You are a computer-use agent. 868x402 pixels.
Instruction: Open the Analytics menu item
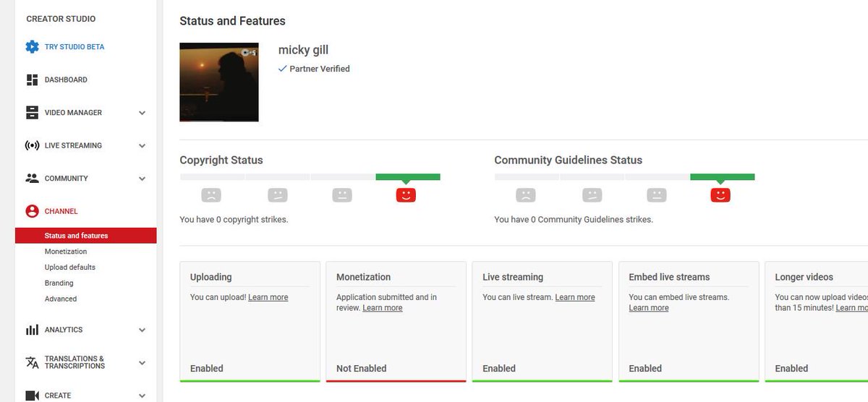(x=64, y=330)
